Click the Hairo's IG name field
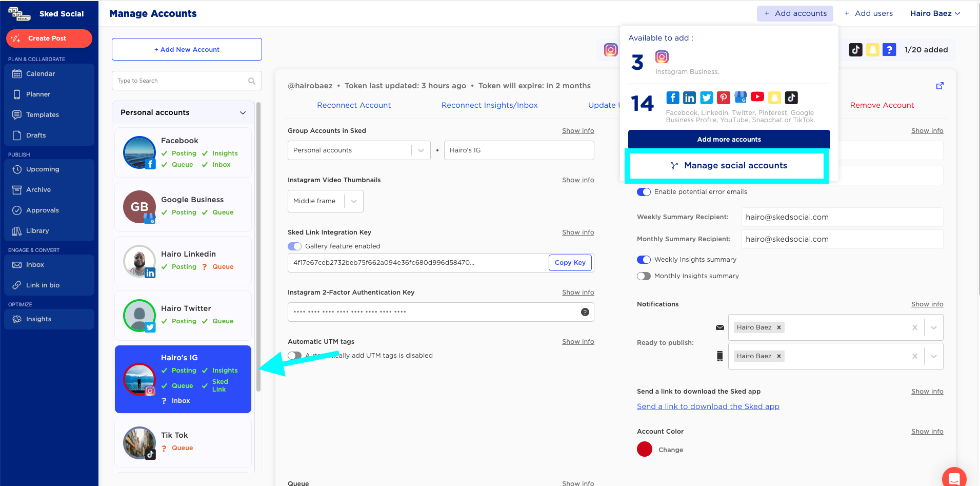 tap(519, 150)
